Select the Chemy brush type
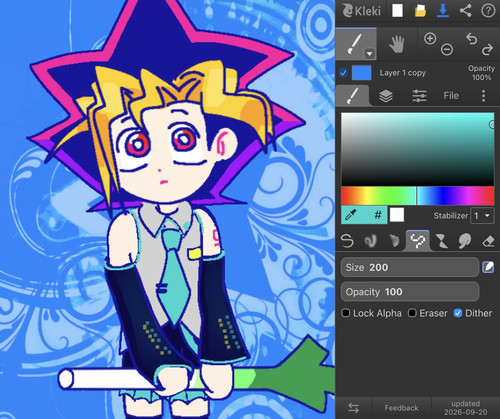This screenshot has width=500, height=419. [441, 241]
